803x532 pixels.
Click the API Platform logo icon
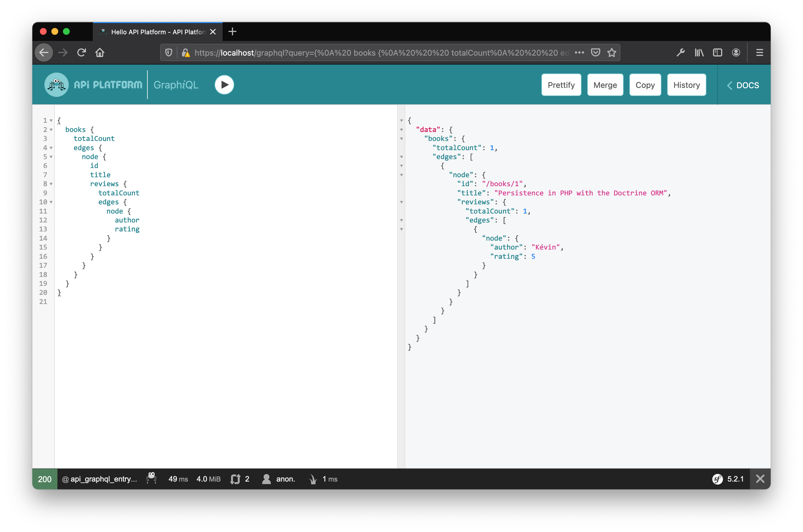57,85
